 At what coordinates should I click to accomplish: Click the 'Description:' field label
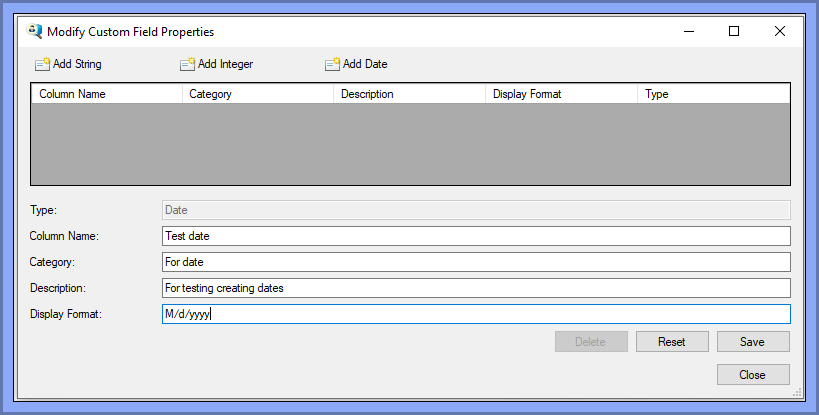coord(58,288)
